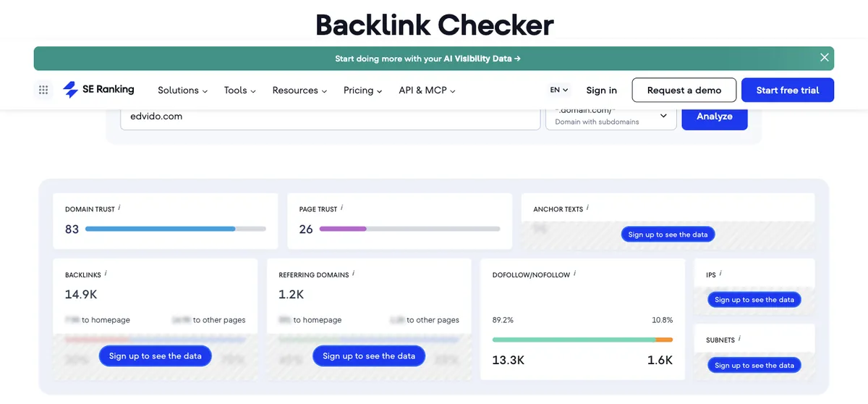Click the Page Trust info icon

tap(341, 208)
